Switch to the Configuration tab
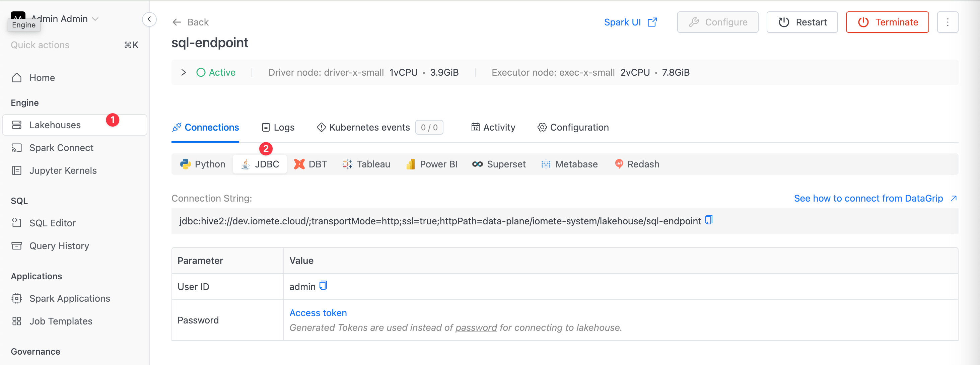Image resolution: width=980 pixels, height=365 pixels. [573, 128]
